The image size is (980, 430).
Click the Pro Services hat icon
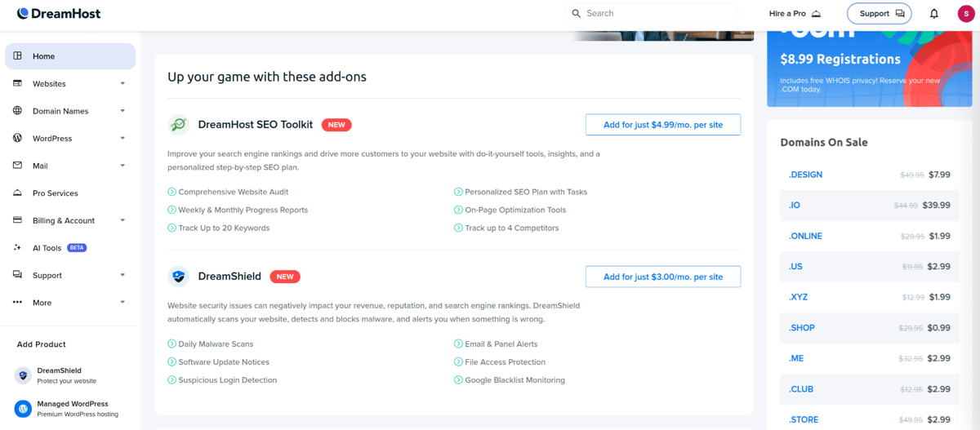[x=17, y=193]
